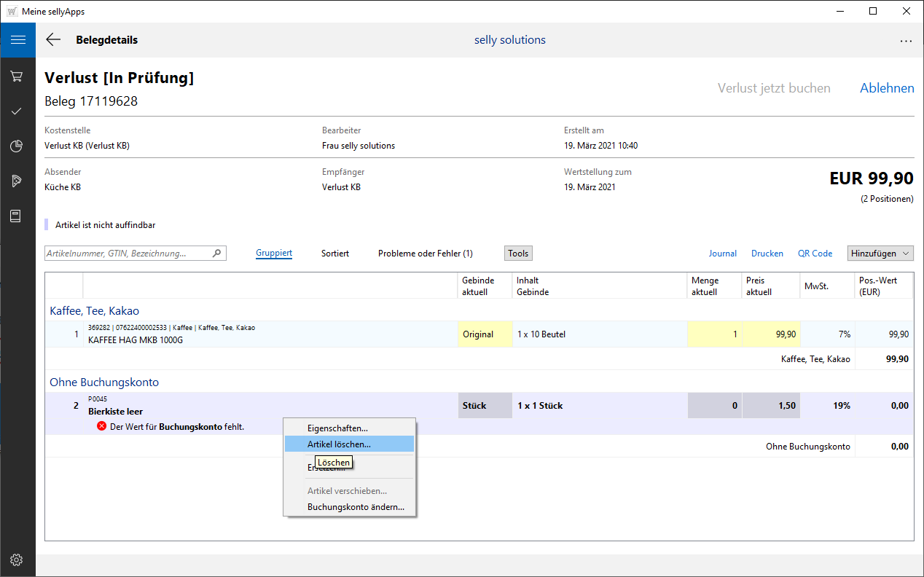Open the pie chart reports icon
The height and width of the screenshot is (577, 924).
pos(17,146)
